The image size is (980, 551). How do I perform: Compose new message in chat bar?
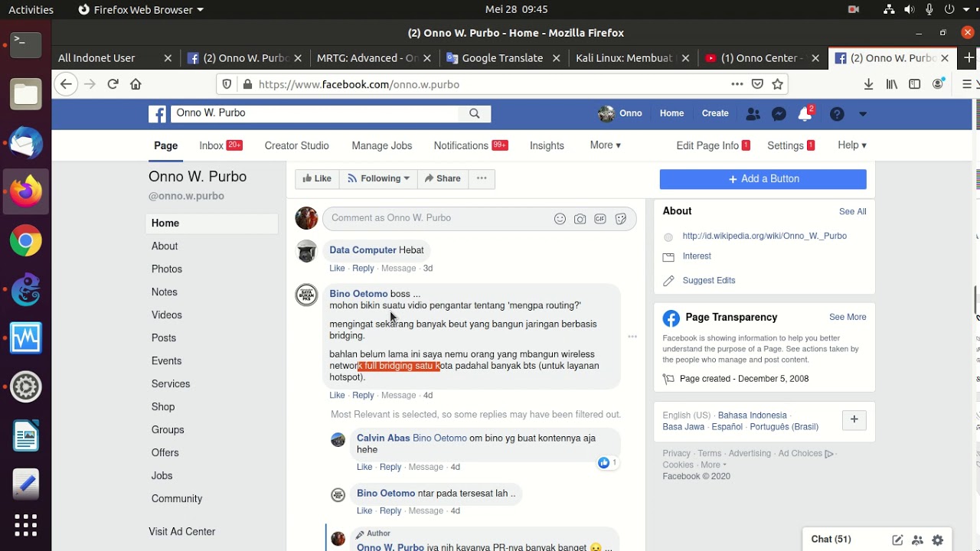point(897,540)
